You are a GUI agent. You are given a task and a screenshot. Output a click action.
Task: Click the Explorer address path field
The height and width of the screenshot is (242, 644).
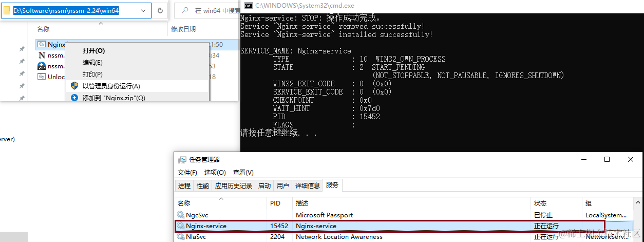click(x=75, y=11)
